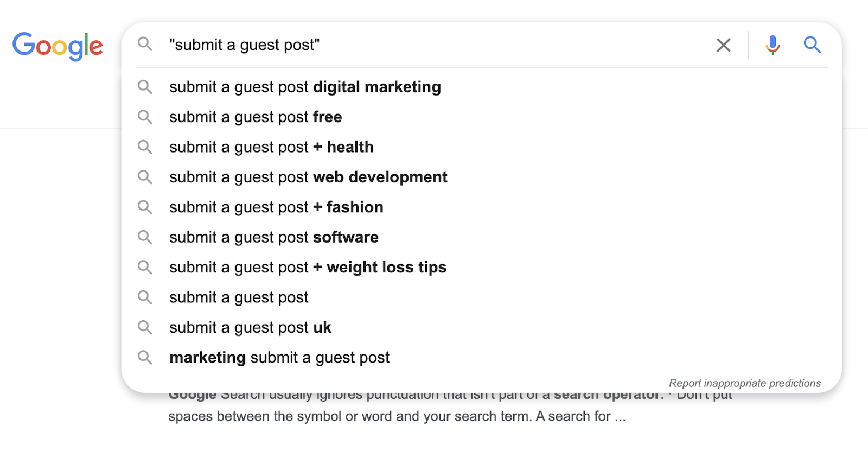The width and height of the screenshot is (868, 457).
Task: Click the gray magnifier inside the search box
Action: point(145,44)
